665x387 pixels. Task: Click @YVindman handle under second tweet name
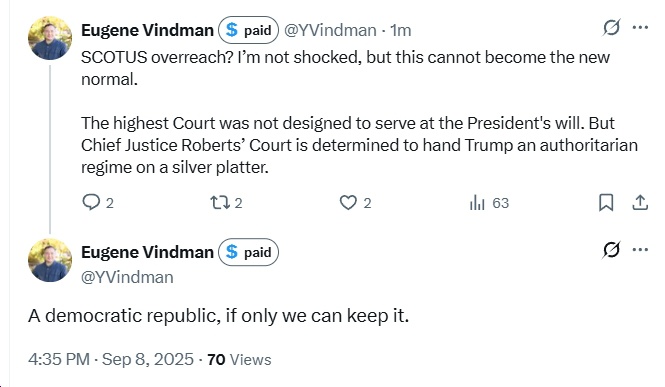click(127, 277)
